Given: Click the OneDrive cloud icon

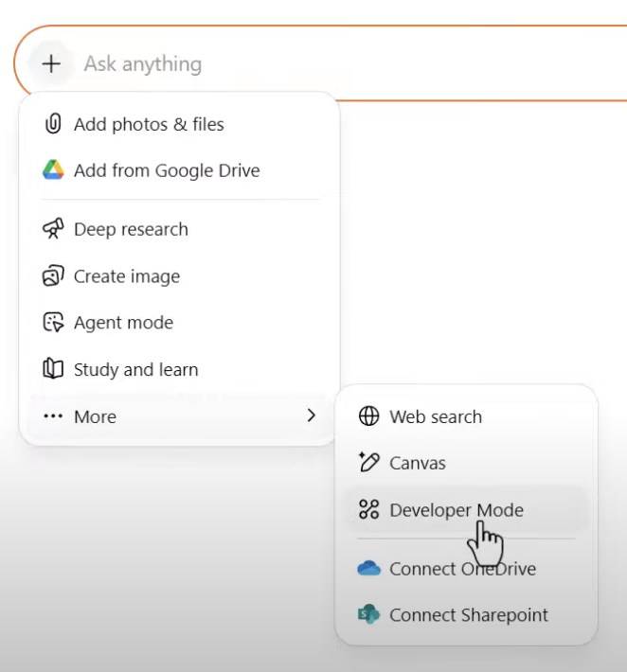Looking at the screenshot, I should point(368,569).
